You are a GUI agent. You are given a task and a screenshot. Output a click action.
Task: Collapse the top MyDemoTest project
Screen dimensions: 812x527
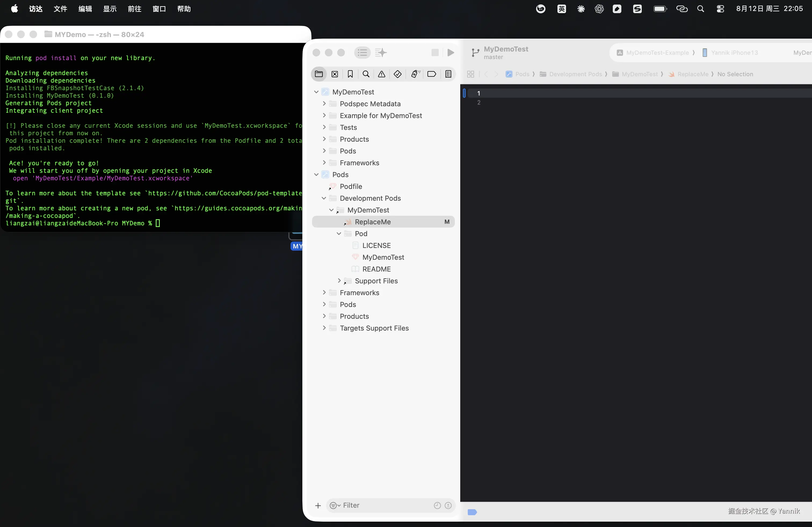coord(316,92)
